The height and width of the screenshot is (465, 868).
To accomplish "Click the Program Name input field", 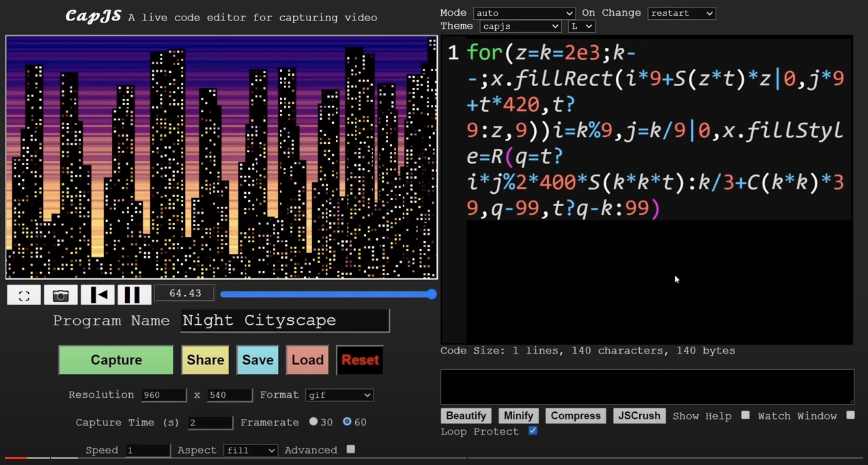I will tap(284, 320).
